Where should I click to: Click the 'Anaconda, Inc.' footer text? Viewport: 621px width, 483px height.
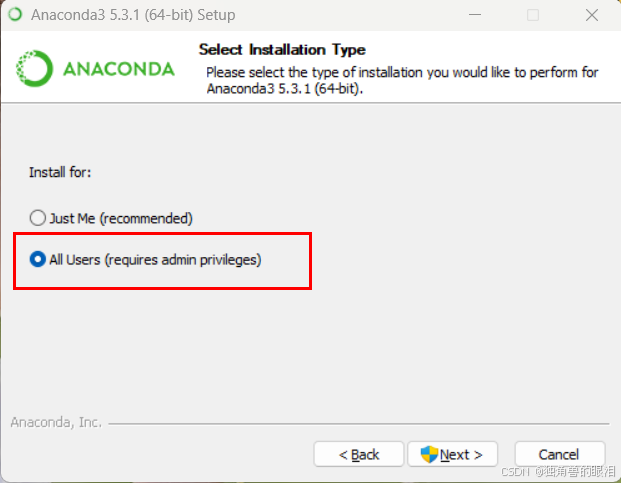(56, 422)
